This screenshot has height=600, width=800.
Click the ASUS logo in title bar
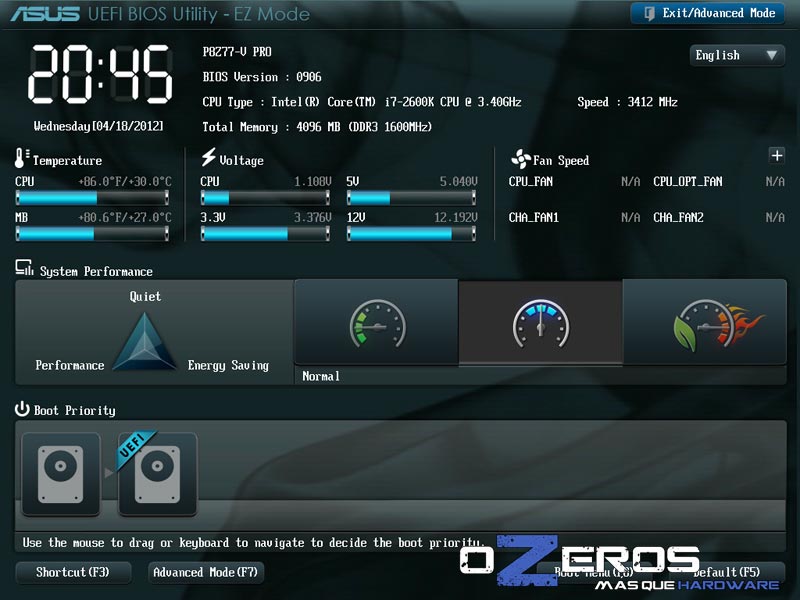pyautogui.click(x=45, y=14)
